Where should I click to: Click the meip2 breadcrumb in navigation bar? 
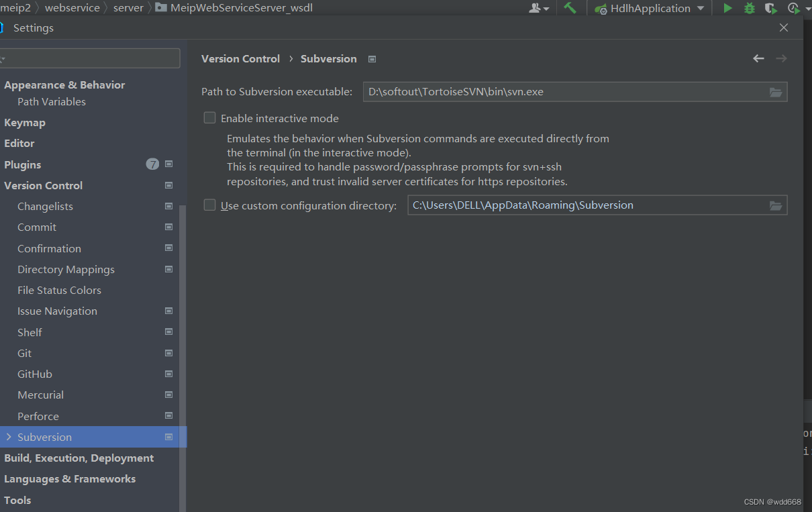[15, 8]
